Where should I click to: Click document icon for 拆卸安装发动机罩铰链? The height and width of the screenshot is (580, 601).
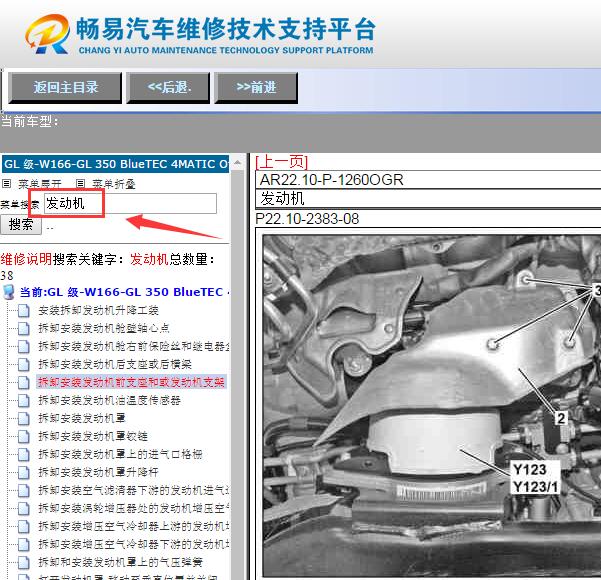click(24, 436)
